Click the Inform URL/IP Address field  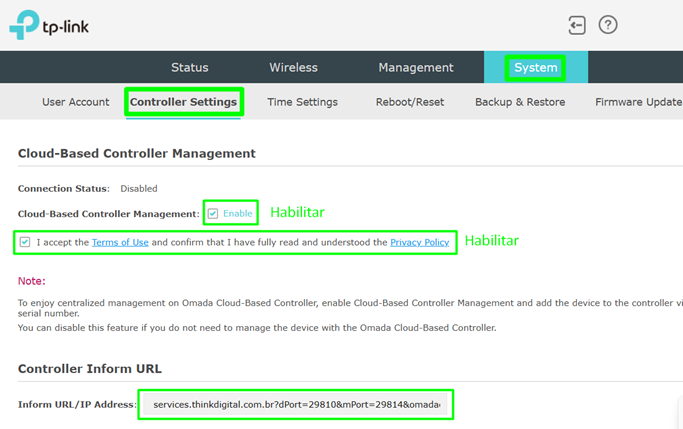[296, 405]
